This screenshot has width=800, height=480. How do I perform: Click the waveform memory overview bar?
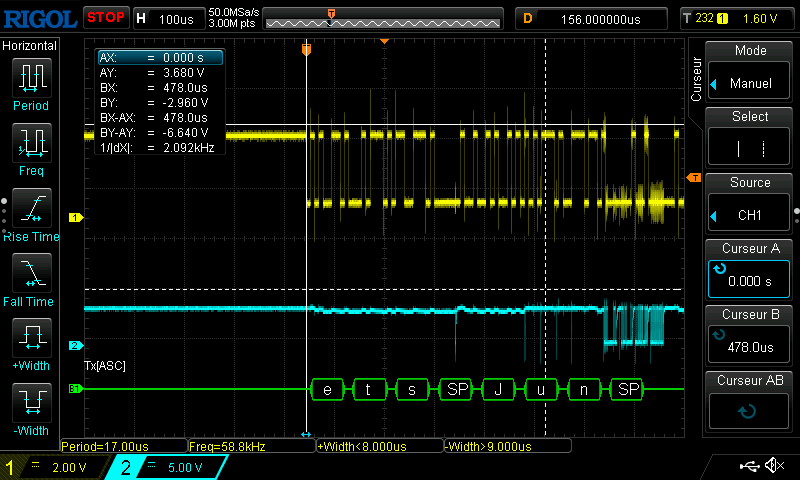click(x=383, y=19)
